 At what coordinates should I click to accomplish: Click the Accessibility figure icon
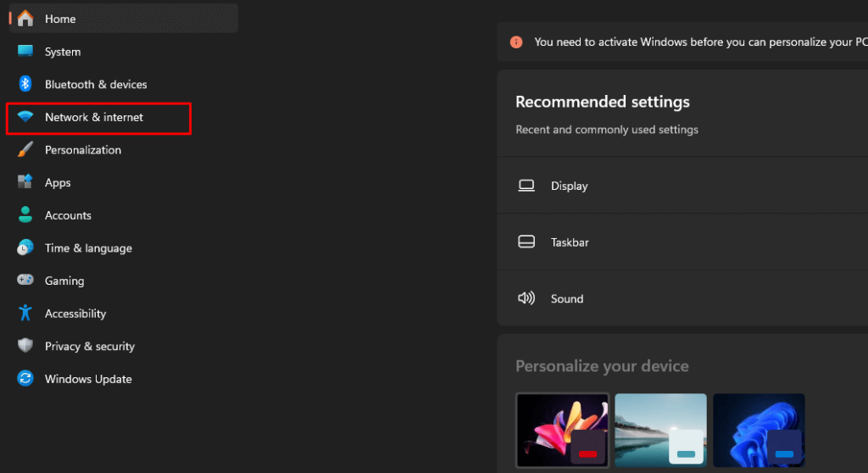pos(25,314)
